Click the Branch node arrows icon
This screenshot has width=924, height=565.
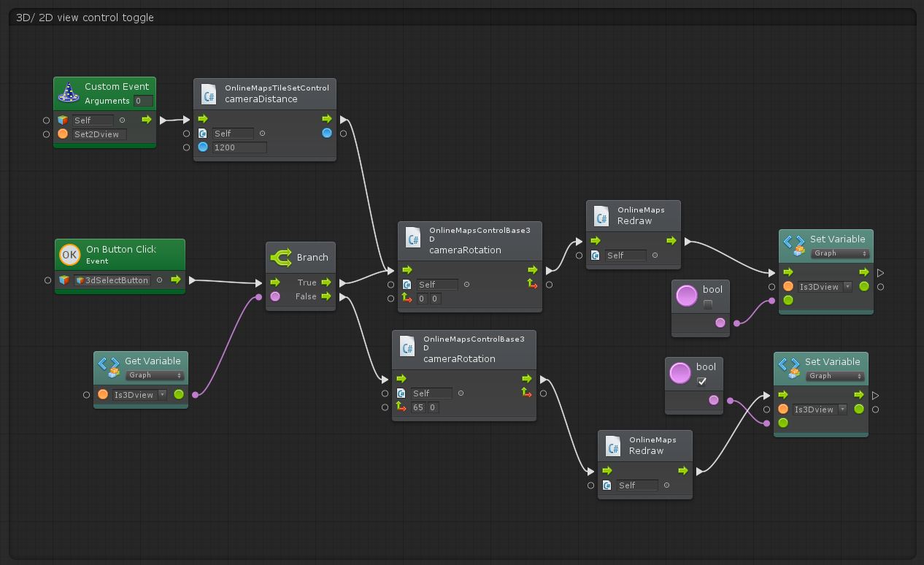[x=281, y=258]
